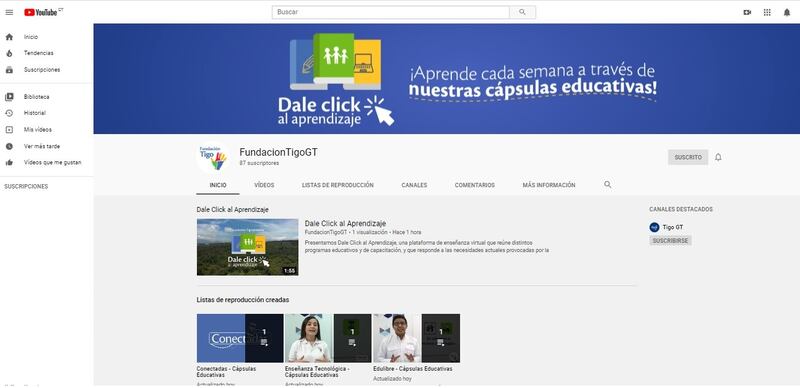Play the Dale Click al Aprendizaje thumbnail
Image resolution: width=800 pixels, height=388 pixels.
click(247, 247)
